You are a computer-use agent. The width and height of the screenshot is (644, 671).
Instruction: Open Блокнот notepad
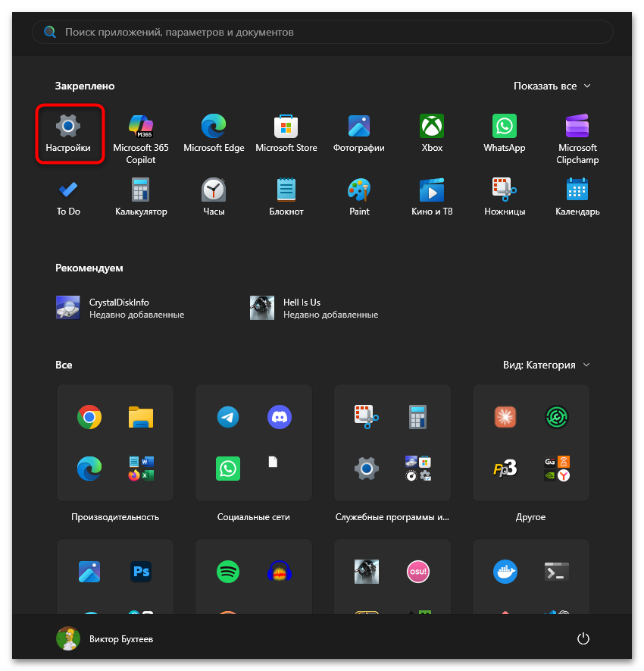tap(286, 197)
